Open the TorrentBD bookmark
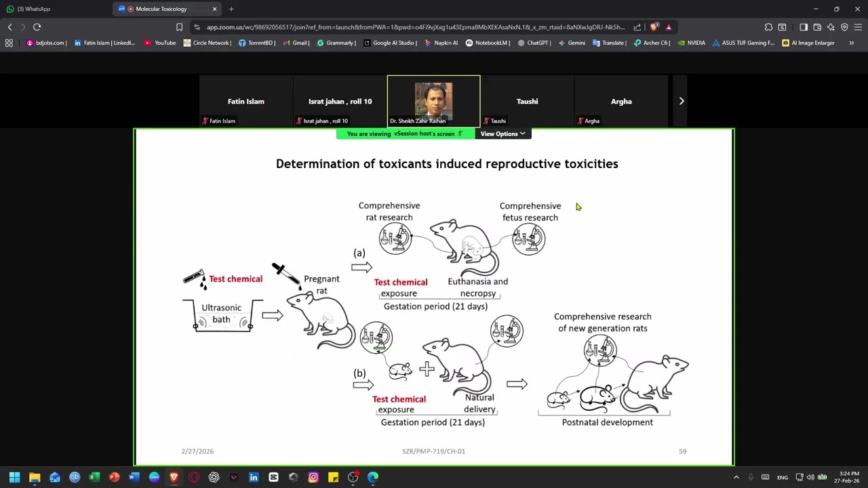 257,43
